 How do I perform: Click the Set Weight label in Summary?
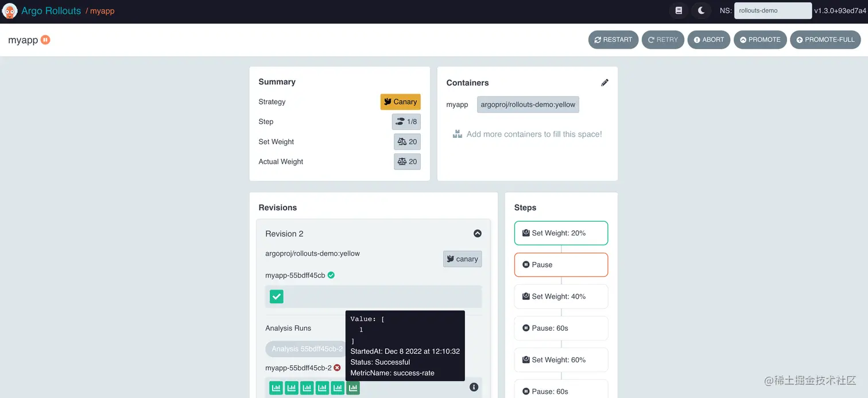[x=276, y=142]
